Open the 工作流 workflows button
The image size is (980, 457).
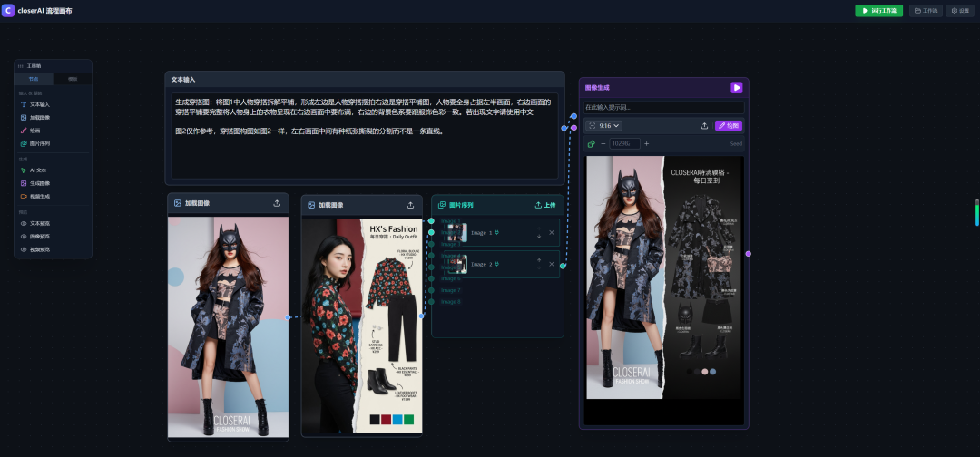[x=926, y=11]
